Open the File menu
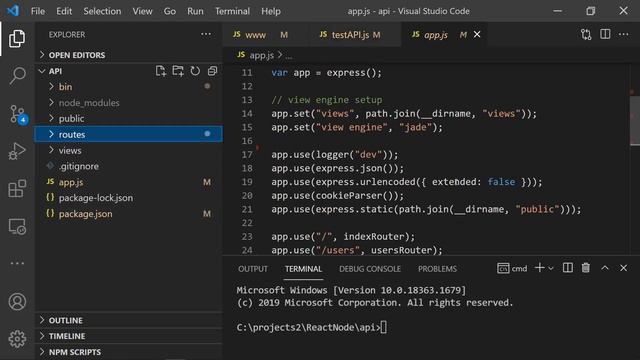The width and height of the screenshot is (640, 360). coord(38,11)
